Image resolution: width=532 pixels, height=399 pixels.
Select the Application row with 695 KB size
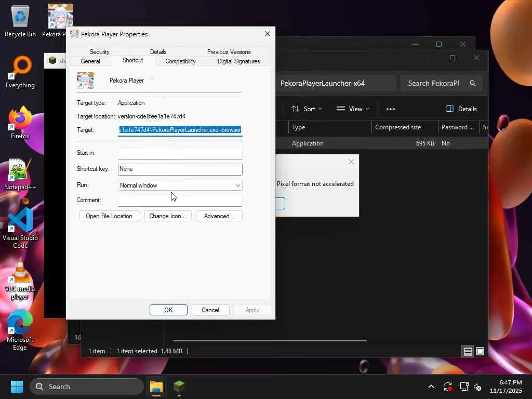click(382, 143)
